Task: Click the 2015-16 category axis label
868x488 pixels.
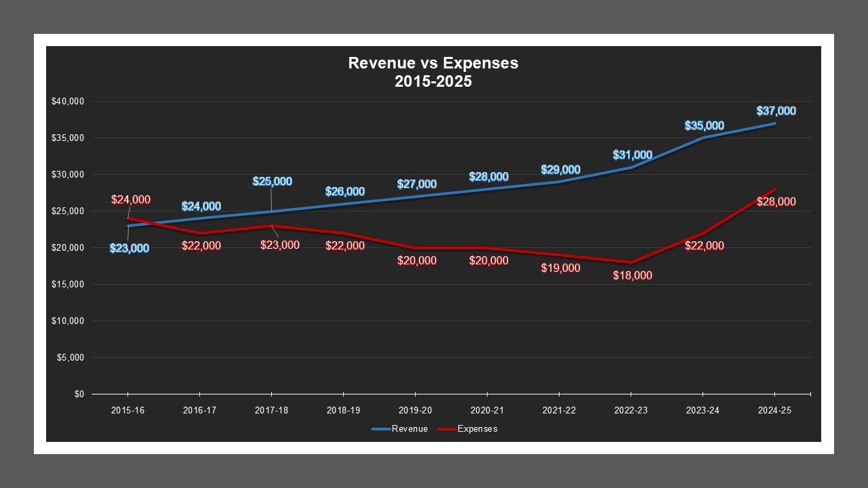Action: [x=130, y=410]
